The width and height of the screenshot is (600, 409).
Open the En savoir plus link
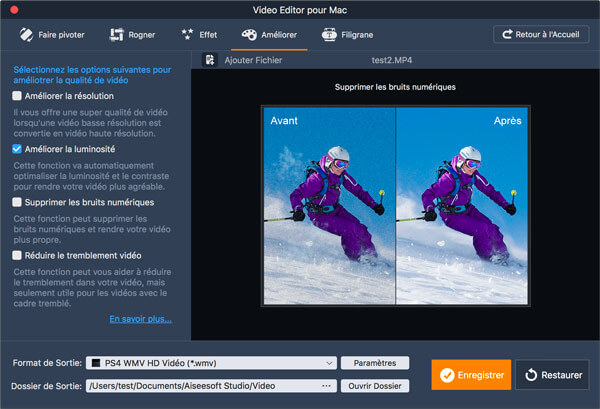click(140, 319)
